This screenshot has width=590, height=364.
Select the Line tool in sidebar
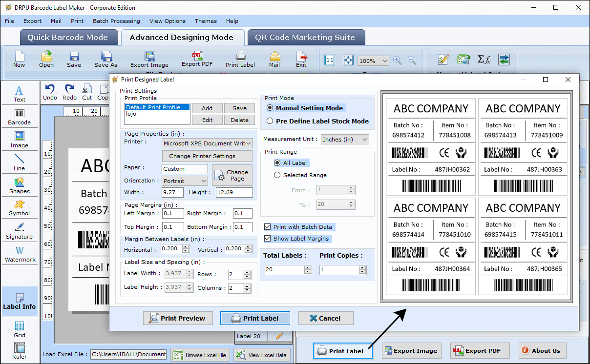pos(20,162)
